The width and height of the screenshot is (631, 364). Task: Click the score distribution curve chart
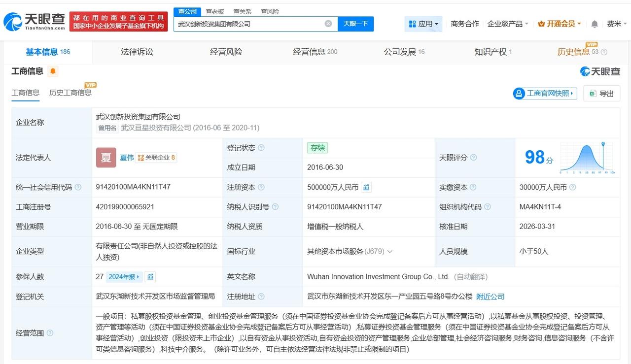(x=587, y=158)
